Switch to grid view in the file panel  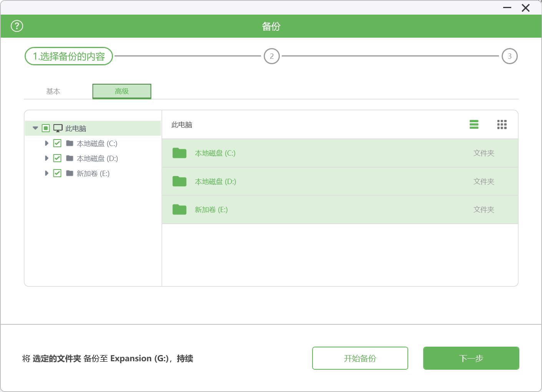click(502, 125)
